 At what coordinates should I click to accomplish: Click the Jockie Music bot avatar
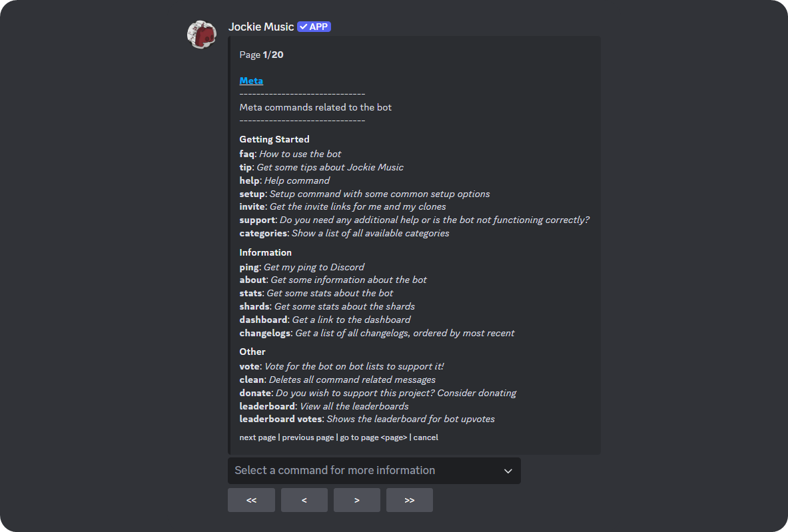pos(201,34)
